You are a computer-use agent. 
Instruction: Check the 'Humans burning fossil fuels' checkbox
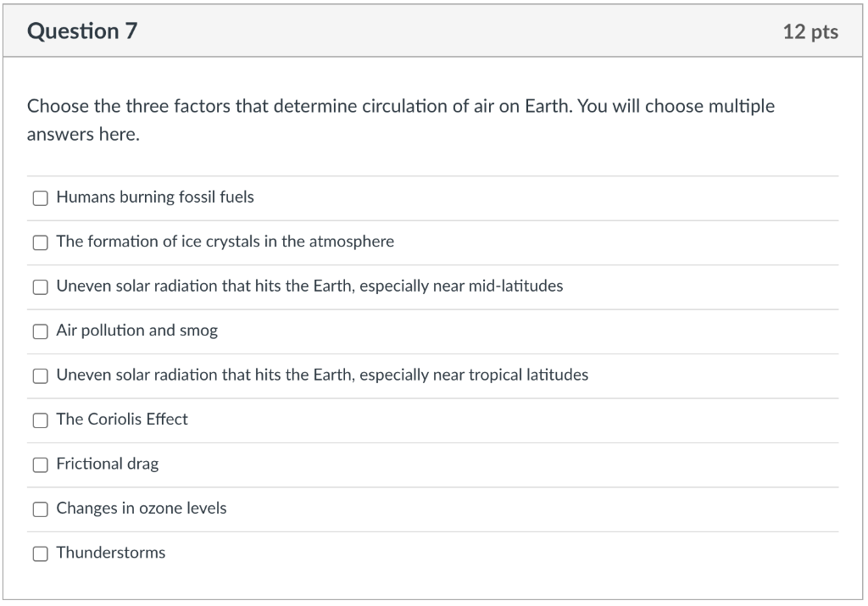click(40, 198)
